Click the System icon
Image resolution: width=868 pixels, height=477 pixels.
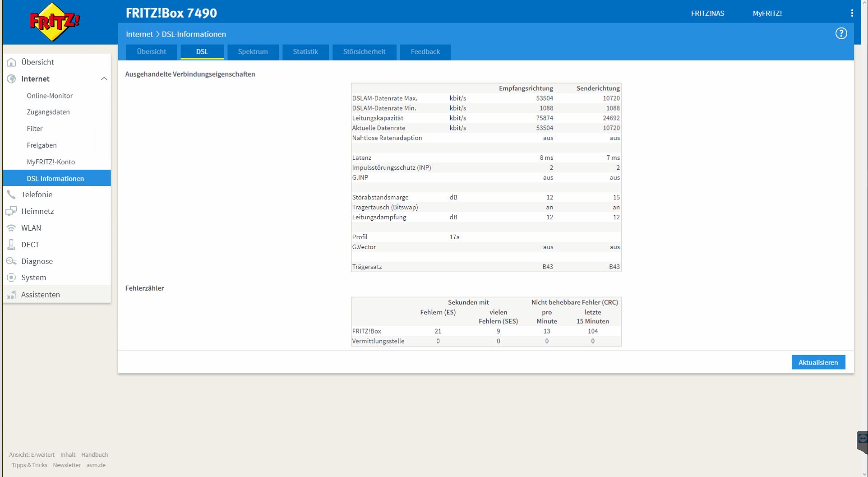pyautogui.click(x=11, y=278)
